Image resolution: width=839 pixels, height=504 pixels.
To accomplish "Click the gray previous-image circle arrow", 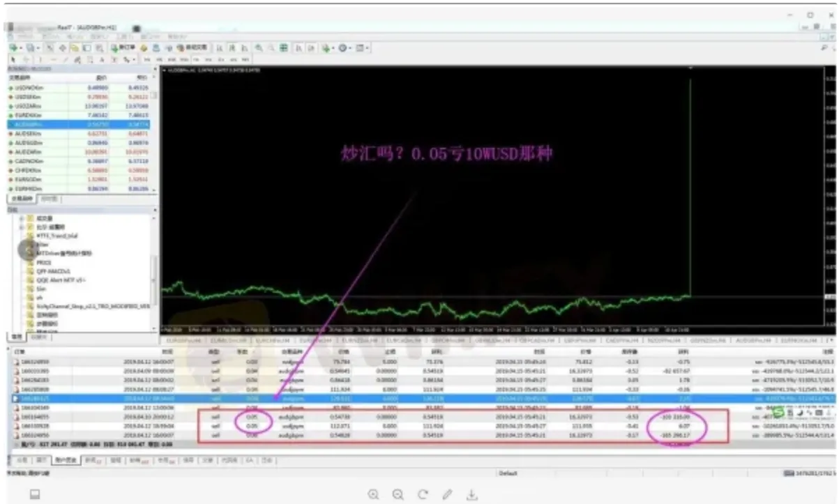I will pyautogui.click(x=28, y=251).
